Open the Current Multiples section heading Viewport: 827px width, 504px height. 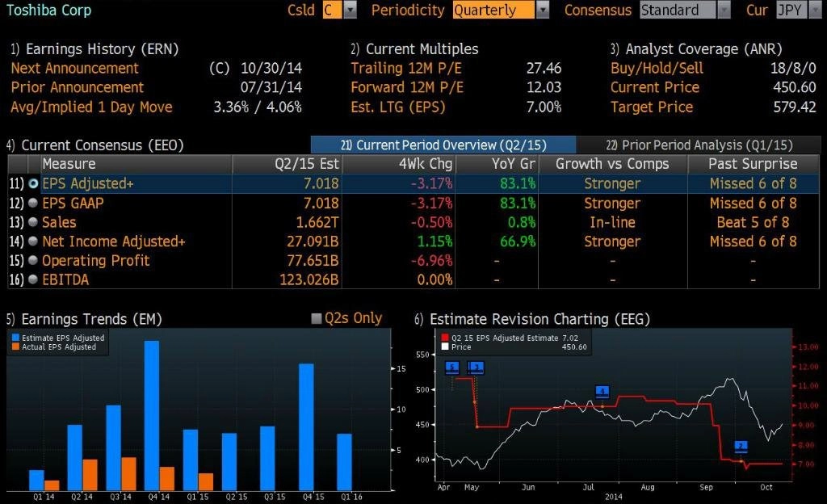(x=414, y=49)
